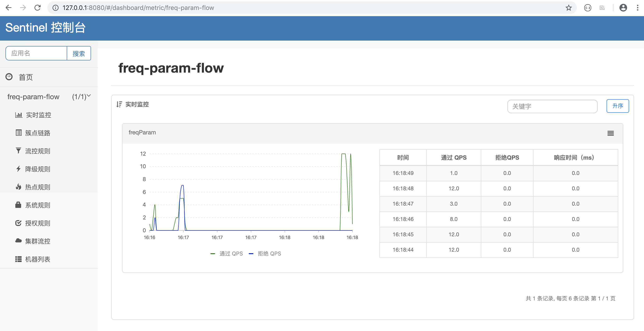The width and height of the screenshot is (644, 331).
Task: Click the 1.0 通过 QPS value
Action: [454, 173]
